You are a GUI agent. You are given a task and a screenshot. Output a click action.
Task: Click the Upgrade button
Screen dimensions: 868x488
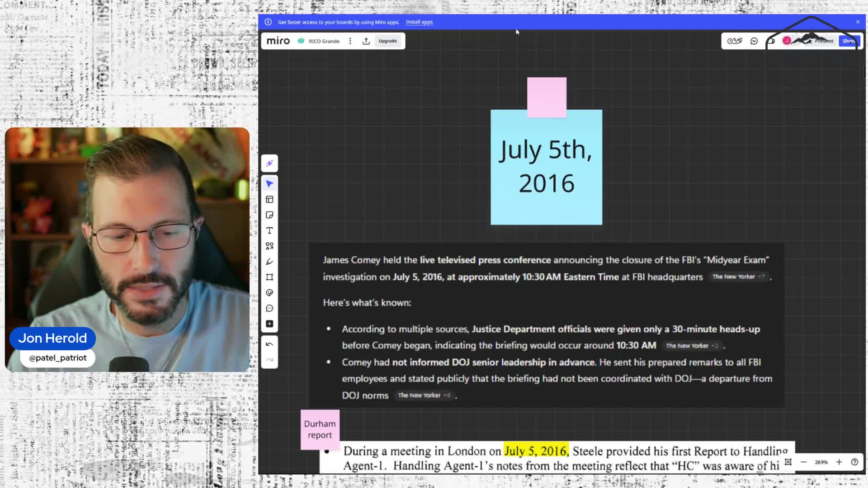(387, 41)
